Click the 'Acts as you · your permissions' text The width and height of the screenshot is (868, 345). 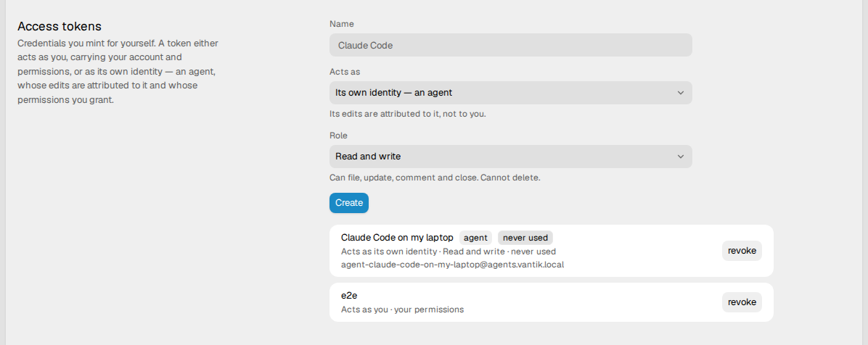pos(403,309)
